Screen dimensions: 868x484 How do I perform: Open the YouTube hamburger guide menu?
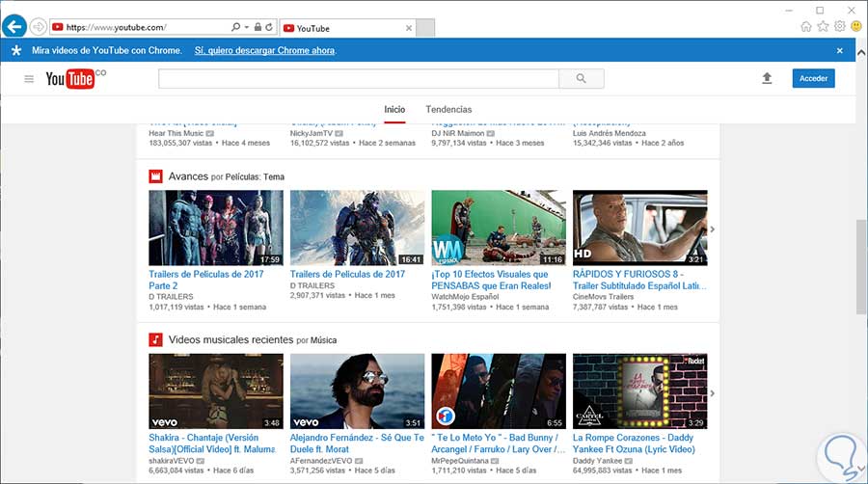click(x=29, y=79)
